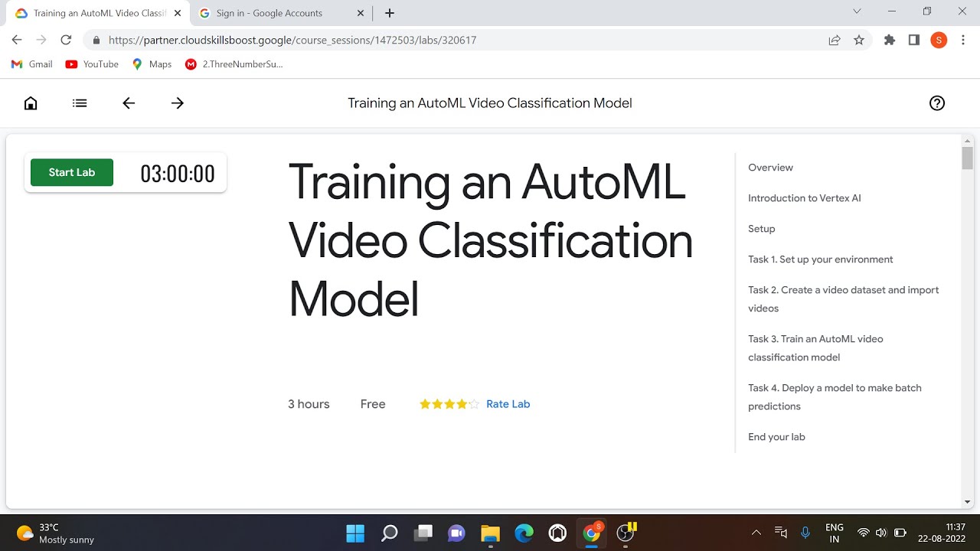This screenshot has width=980, height=551.
Task: Go to Task 2. Create a video dataset
Action: tap(844, 299)
